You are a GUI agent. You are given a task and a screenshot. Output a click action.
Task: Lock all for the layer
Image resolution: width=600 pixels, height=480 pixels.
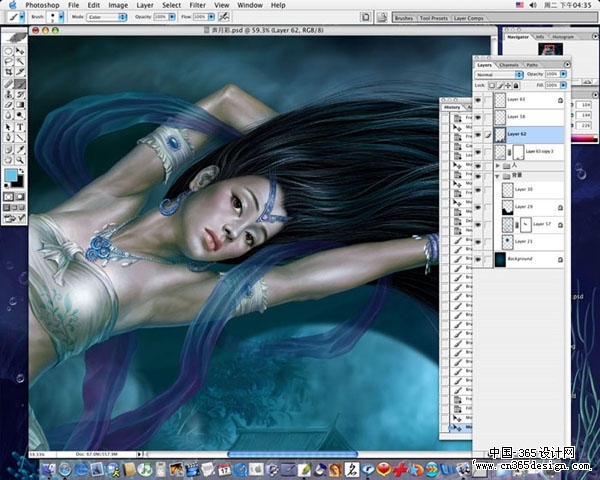click(x=516, y=85)
